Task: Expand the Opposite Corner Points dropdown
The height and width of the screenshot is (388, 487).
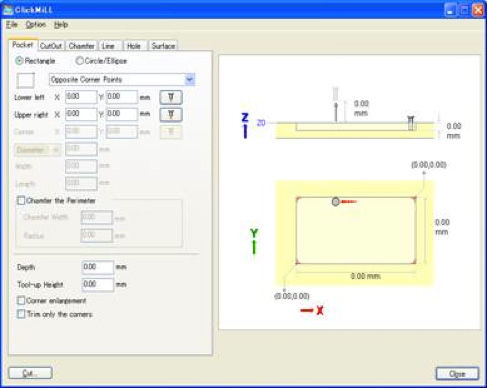Action: pos(190,79)
